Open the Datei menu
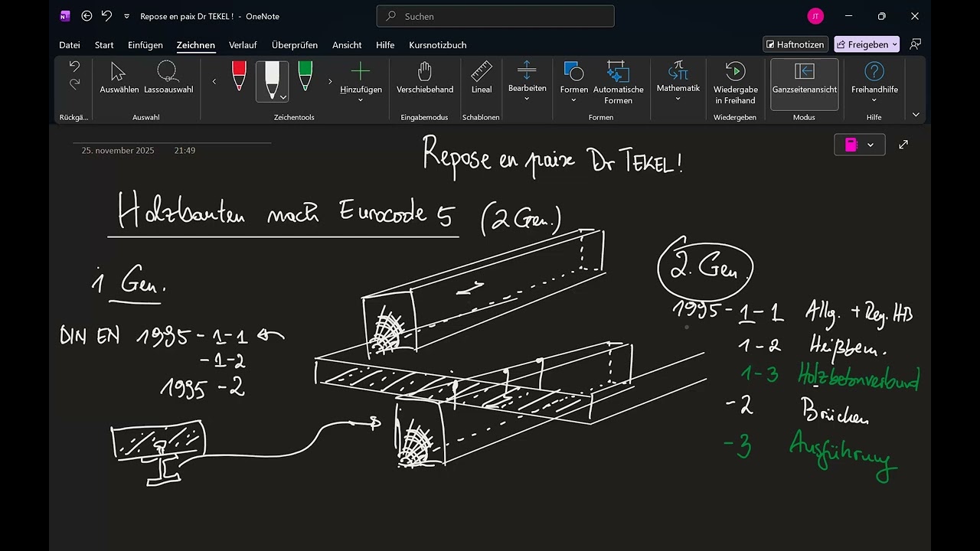The width and height of the screenshot is (980, 551). click(70, 45)
